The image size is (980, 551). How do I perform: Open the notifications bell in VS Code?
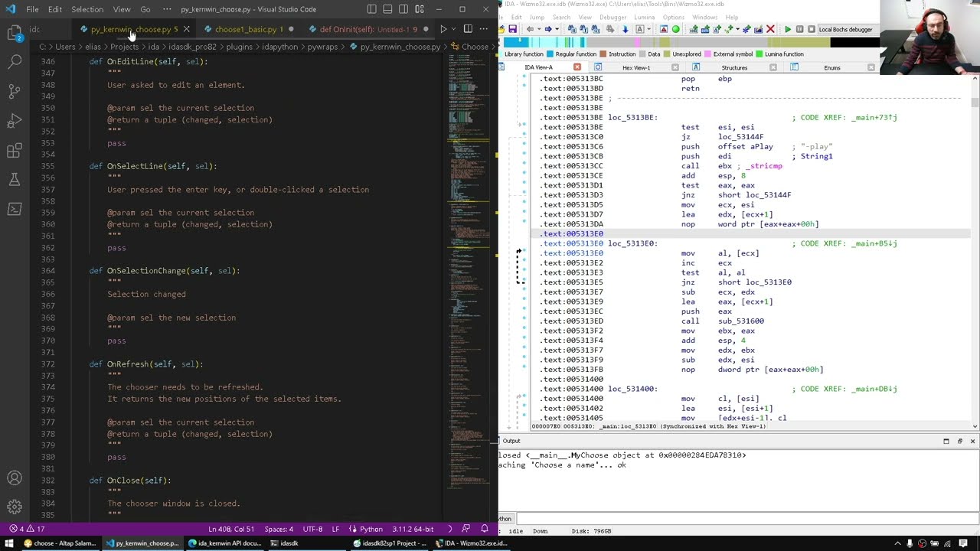click(484, 529)
